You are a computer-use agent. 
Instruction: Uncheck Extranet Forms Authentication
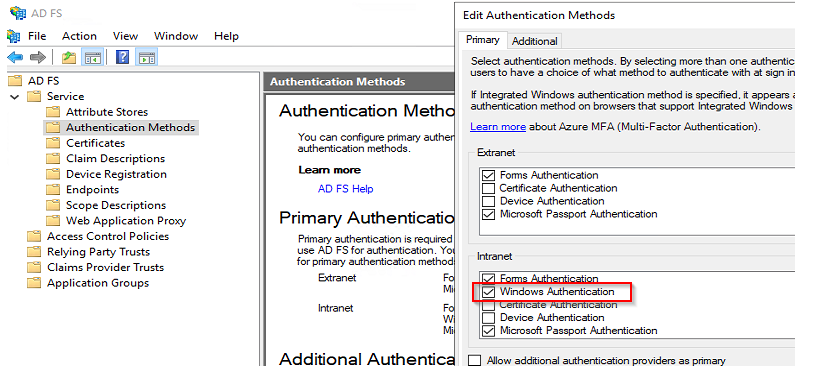(489, 175)
